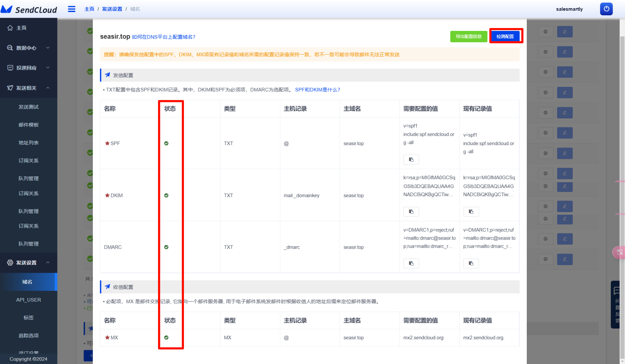Click the SendCloud logo

(29, 9)
